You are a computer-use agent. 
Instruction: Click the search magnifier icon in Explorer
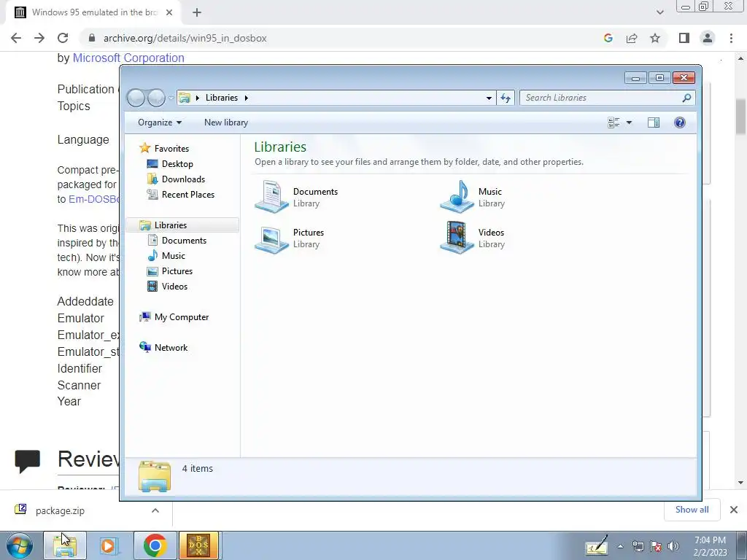point(686,98)
